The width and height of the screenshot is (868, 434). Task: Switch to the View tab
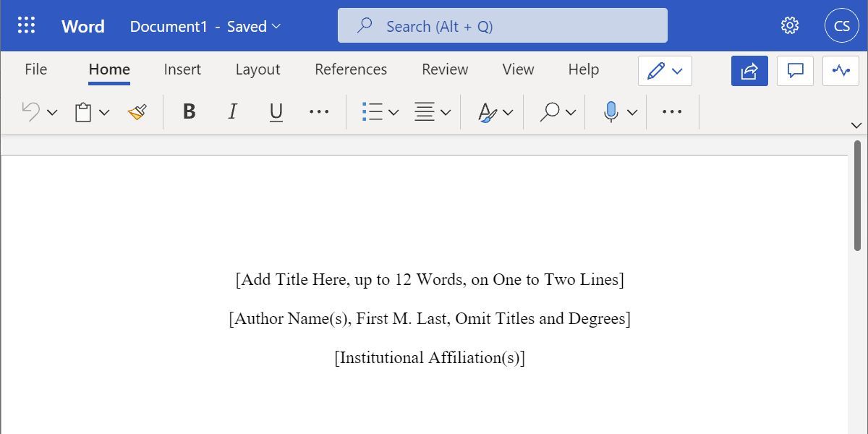click(x=518, y=69)
